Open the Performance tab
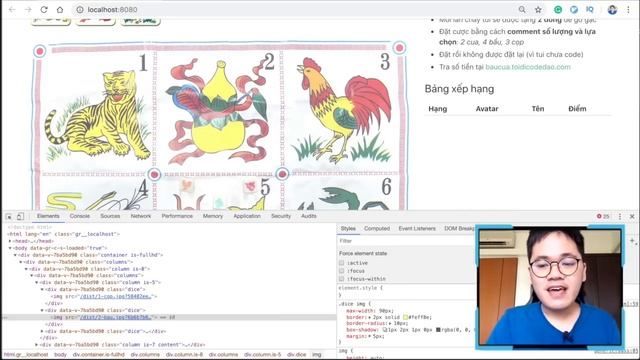Image resolution: width=640 pixels, height=360 pixels. click(177, 216)
